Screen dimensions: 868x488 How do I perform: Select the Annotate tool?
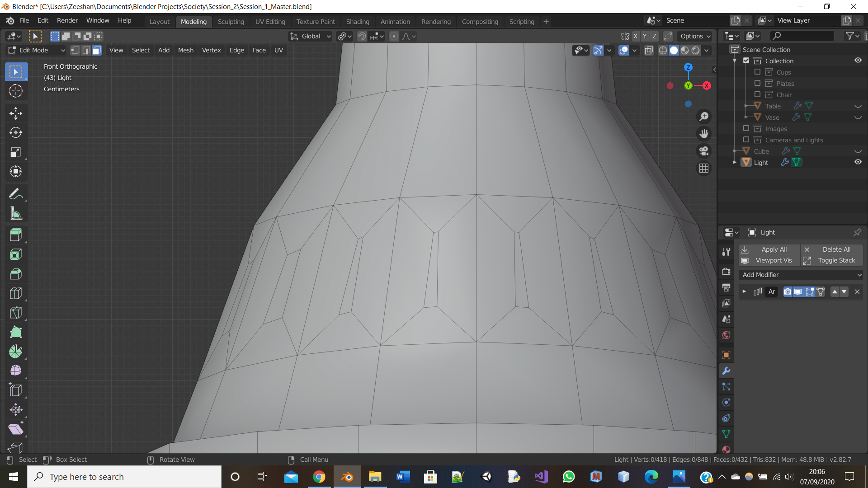[16, 193]
